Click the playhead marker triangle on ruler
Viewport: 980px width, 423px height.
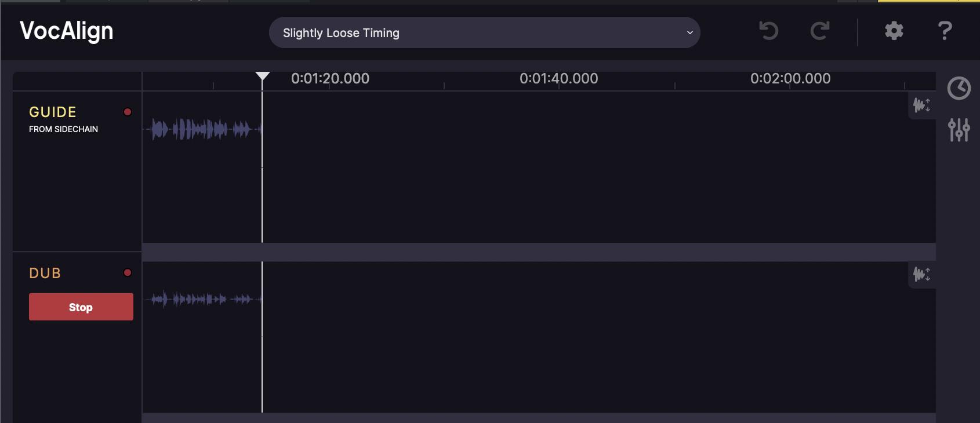point(263,76)
